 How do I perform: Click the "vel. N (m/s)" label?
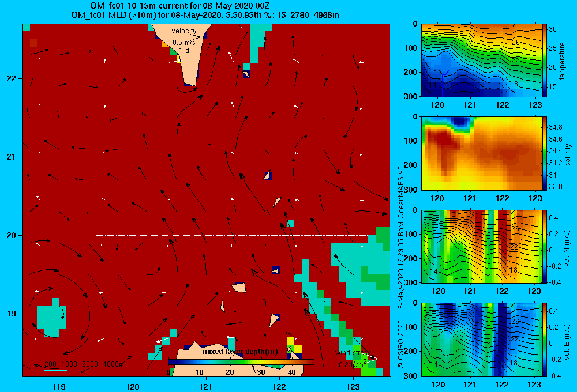coord(567,248)
